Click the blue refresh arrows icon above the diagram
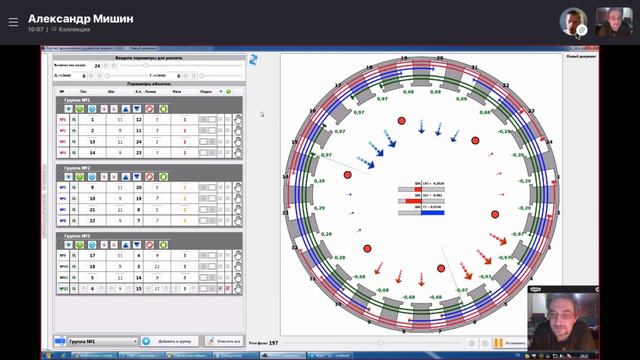The width and height of the screenshot is (640, 360). 253,60
